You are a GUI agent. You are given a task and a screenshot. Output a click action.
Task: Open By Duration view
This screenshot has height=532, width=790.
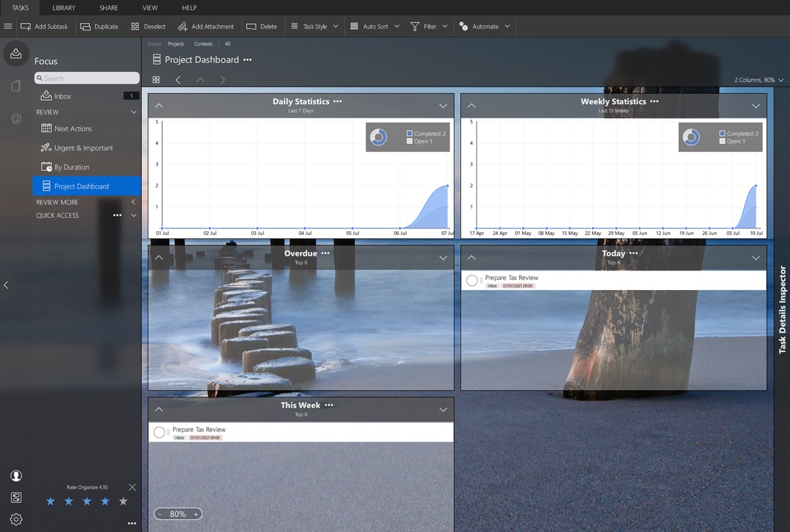click(87, 167)
